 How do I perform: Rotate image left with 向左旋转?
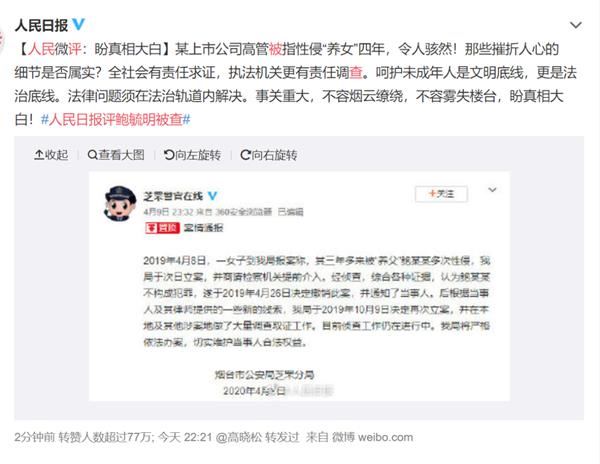coord(192,155)
